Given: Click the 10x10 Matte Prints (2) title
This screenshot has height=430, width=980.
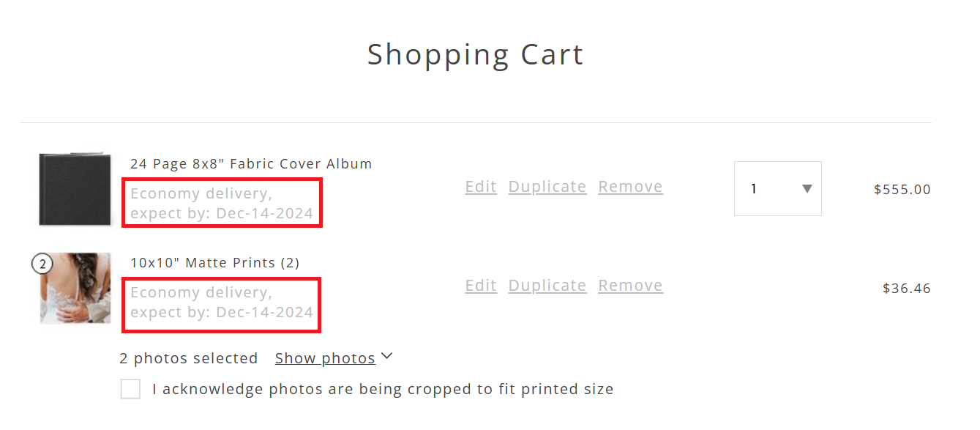Looking at the screenshot, I should coord(215,263).
